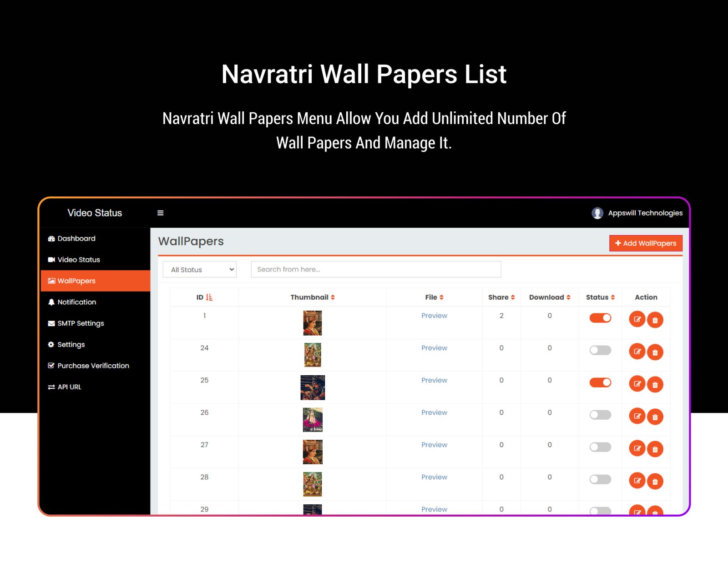Image resolution: width=728 pixels, height=563 pixels.
Task: Go to SMTP Settings in sidebar
Action: 81,323
